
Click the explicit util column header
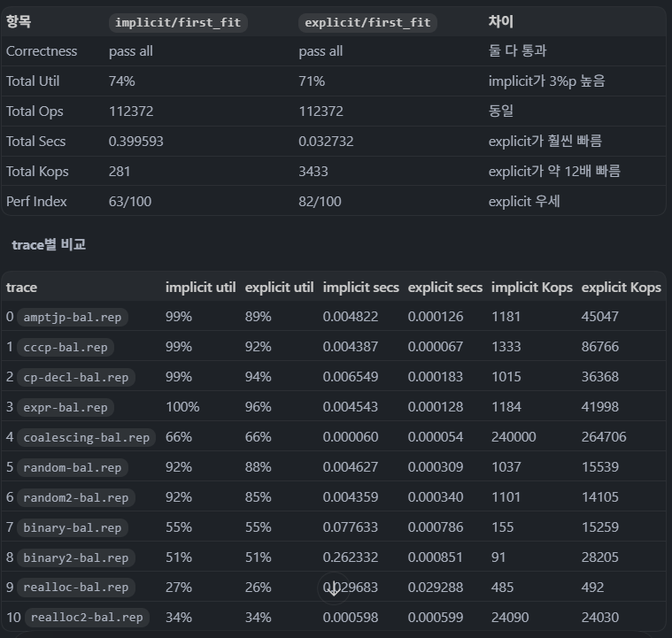click(280, 288)
